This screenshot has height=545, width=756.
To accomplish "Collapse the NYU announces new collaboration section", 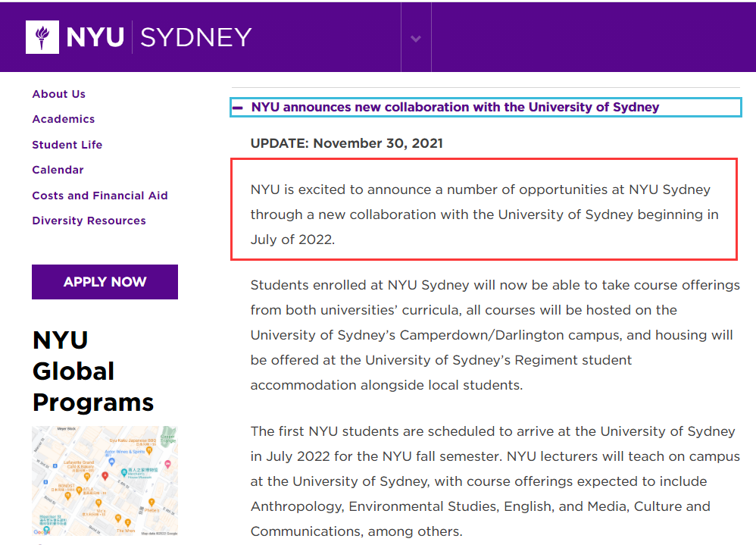I will point(455,108).
